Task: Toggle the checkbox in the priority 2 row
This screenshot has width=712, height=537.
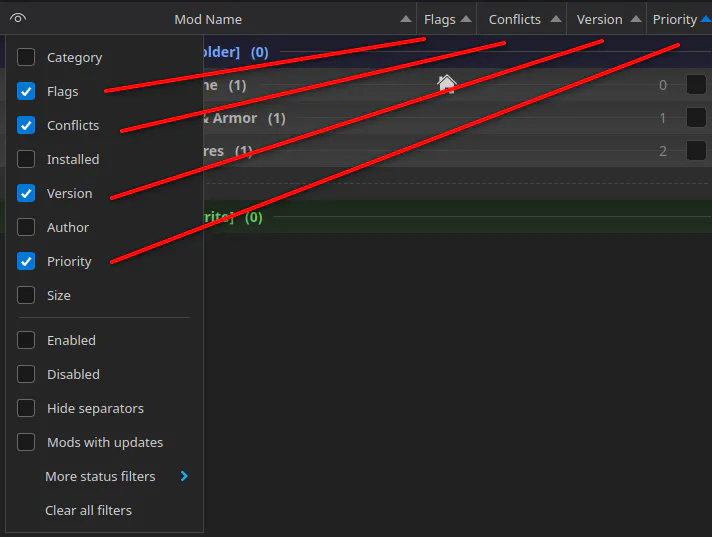Action: [x=696, y=151]
